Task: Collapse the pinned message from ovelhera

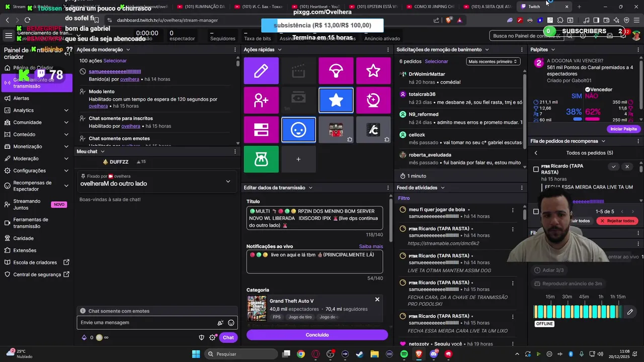Action: click(x=228, y=182)
